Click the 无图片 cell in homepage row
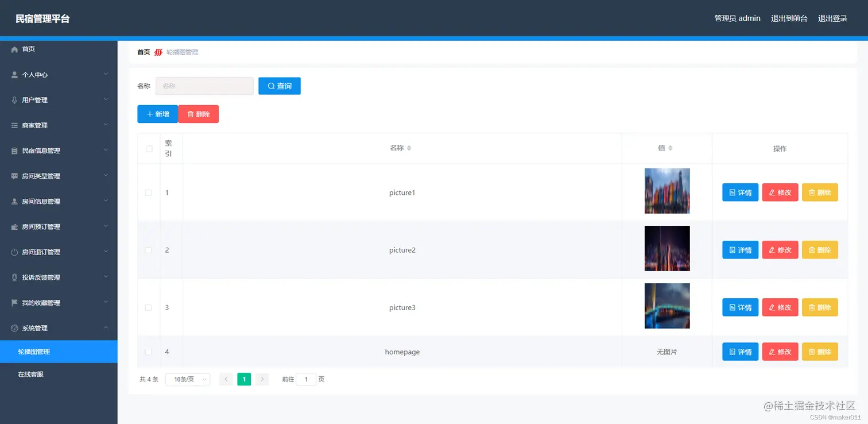 click(x=667, y=352)
